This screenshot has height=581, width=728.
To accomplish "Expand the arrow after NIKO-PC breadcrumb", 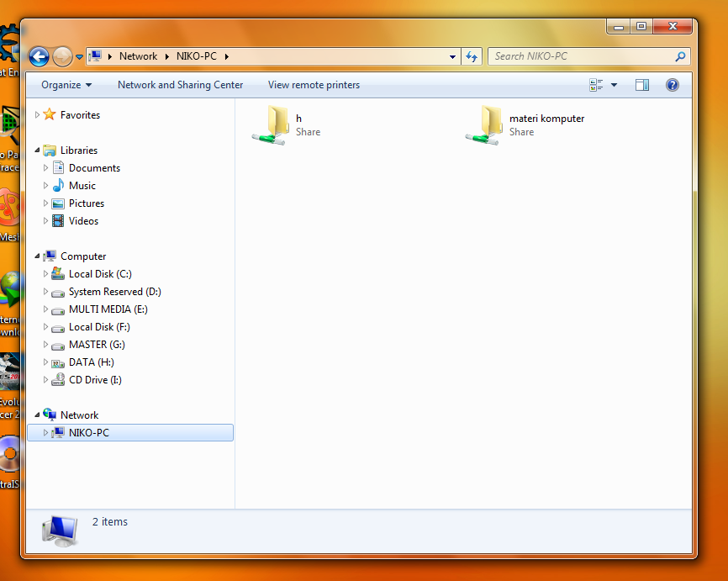I will click(227, 56).
